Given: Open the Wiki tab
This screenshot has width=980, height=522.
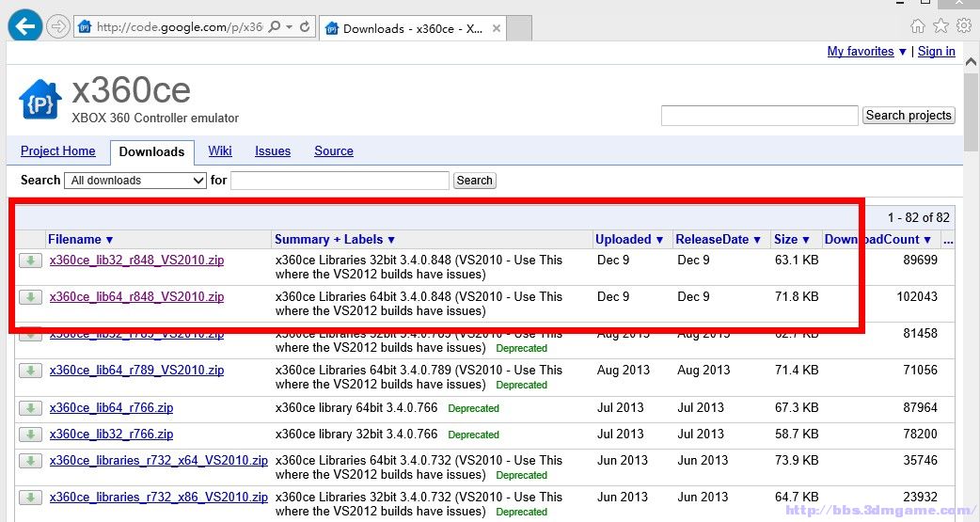Looking at the screenshot, I should click(x=220, y=150).
